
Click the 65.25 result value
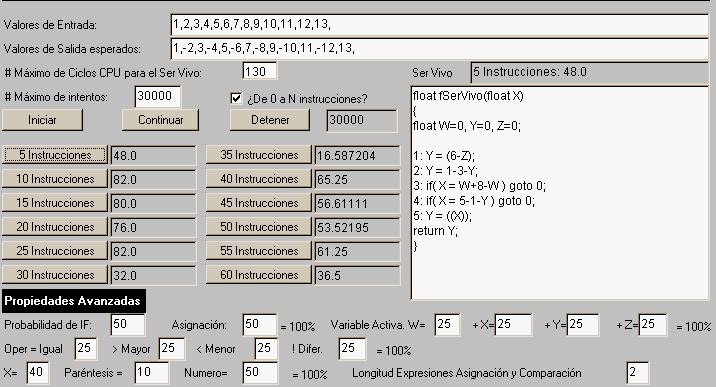pyautogui.click(x=357, y=179)
